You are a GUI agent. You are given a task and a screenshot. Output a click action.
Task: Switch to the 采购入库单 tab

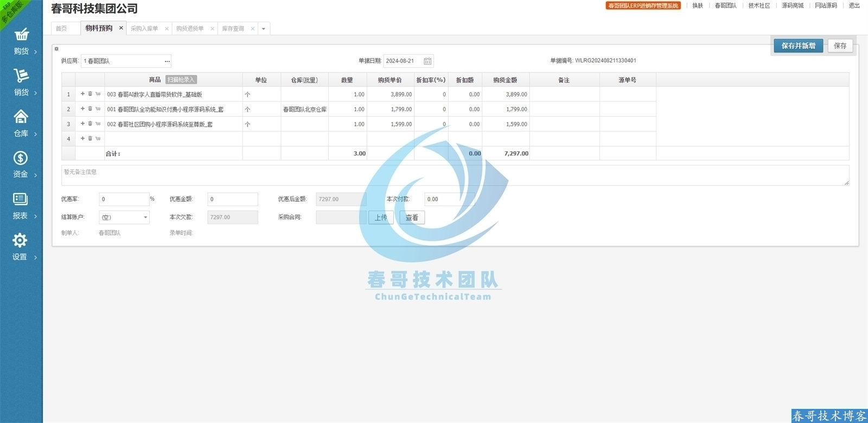pyautogui.click(x=144, y=29)
